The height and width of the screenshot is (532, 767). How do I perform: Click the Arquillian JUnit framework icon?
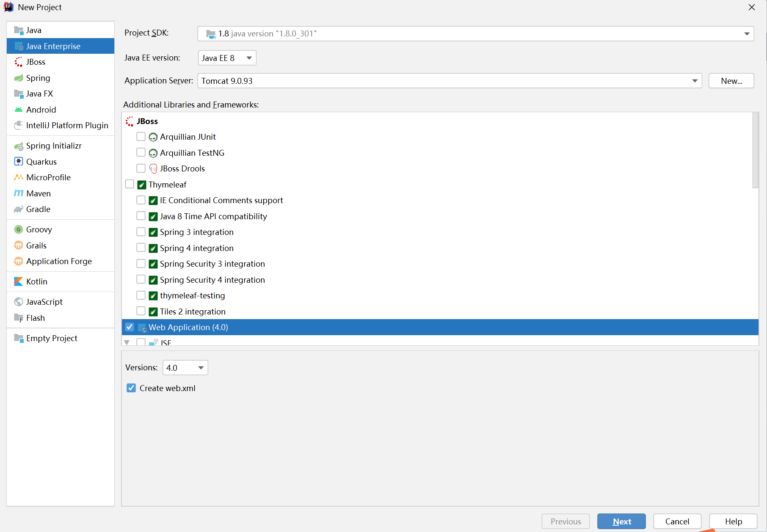click(153, 137)
